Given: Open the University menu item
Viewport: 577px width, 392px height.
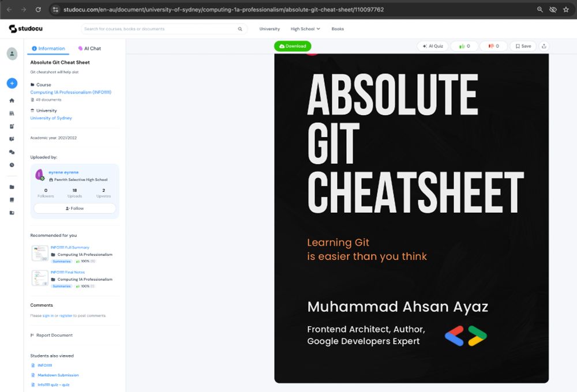Looking at the screenshot, I should pos(269,29).
